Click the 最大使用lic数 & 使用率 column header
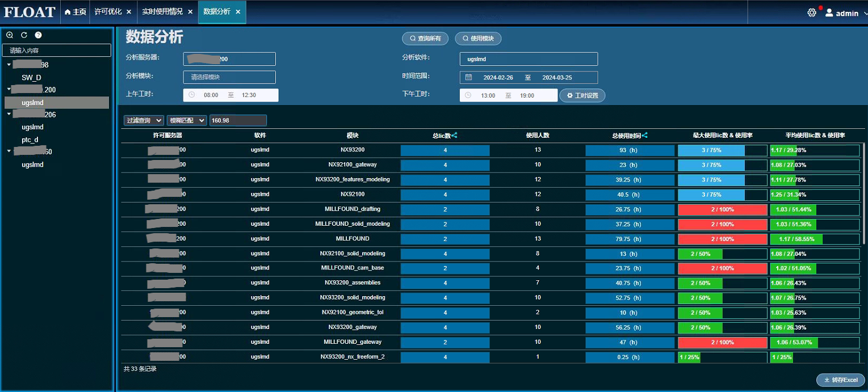This screenshot has height=392, width=868. [723, 136]
